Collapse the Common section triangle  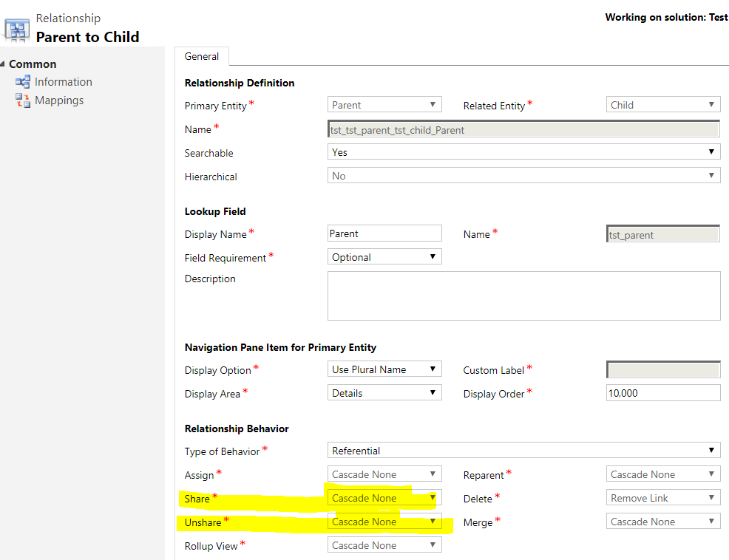pyautogui.click(x=3, y=64)
